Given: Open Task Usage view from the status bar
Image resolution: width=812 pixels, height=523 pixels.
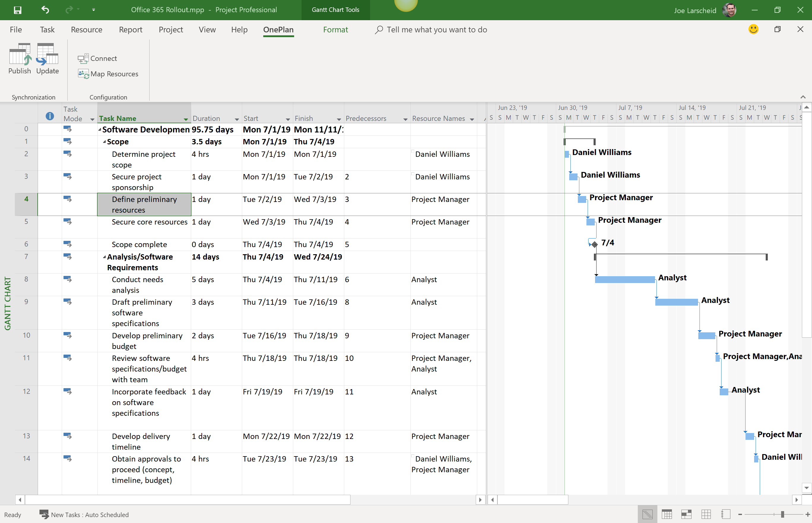Looking at the screenshot, I should (667, 514).
